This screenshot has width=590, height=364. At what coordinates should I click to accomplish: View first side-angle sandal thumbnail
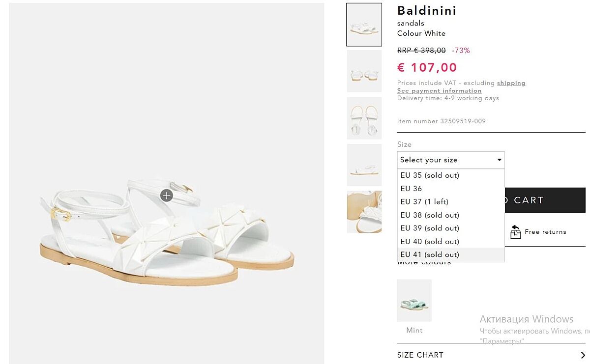tap(364, 25)
